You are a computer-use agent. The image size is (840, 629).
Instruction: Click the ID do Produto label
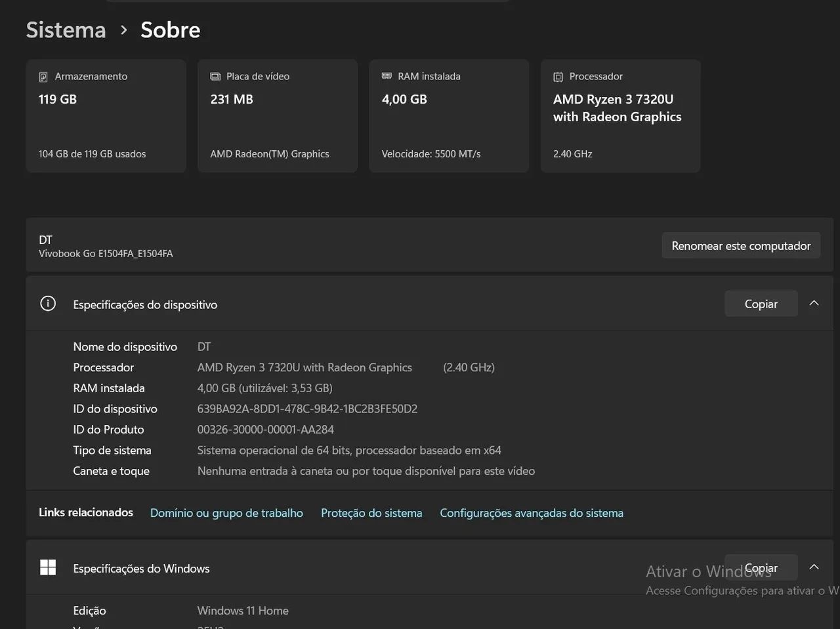pyautogui.click(x=108, y=430)
